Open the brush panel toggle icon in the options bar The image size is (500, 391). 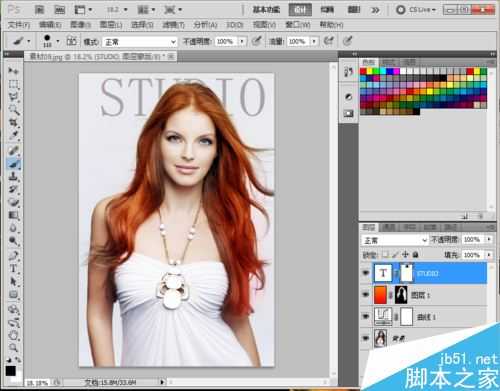coord(71,41)
